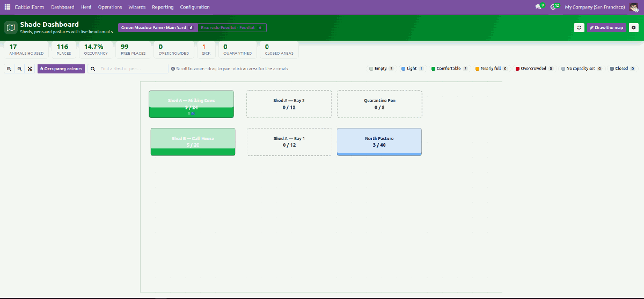This screenshot has width=644, height=299.
Task: Click the Nearly full legend swatch
Action: pos(477,69)
